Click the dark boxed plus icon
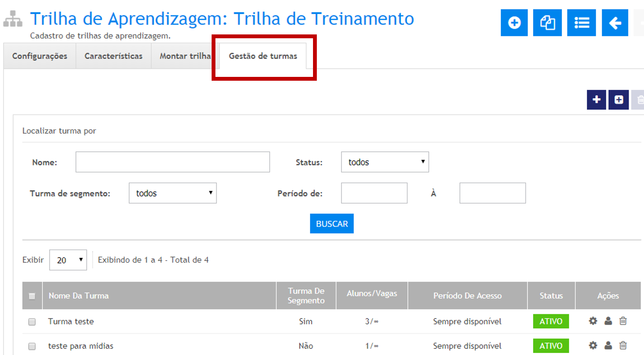The width and height of the screenshot is (644, 355). tap(618, 100)
